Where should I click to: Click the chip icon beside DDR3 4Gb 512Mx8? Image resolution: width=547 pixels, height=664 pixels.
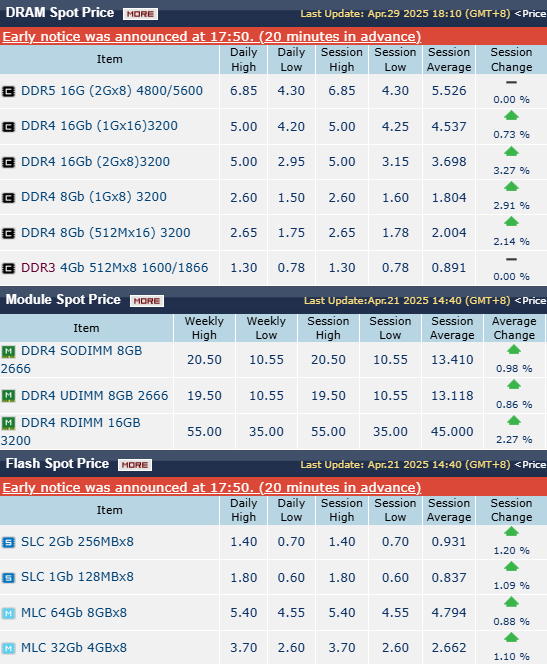[8, 268]
